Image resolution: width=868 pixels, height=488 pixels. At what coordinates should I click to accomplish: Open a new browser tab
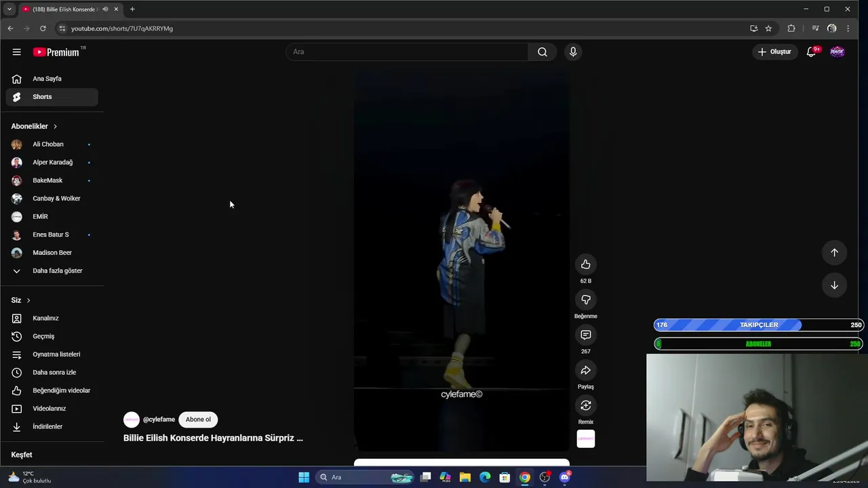click(x=132, y=9)
